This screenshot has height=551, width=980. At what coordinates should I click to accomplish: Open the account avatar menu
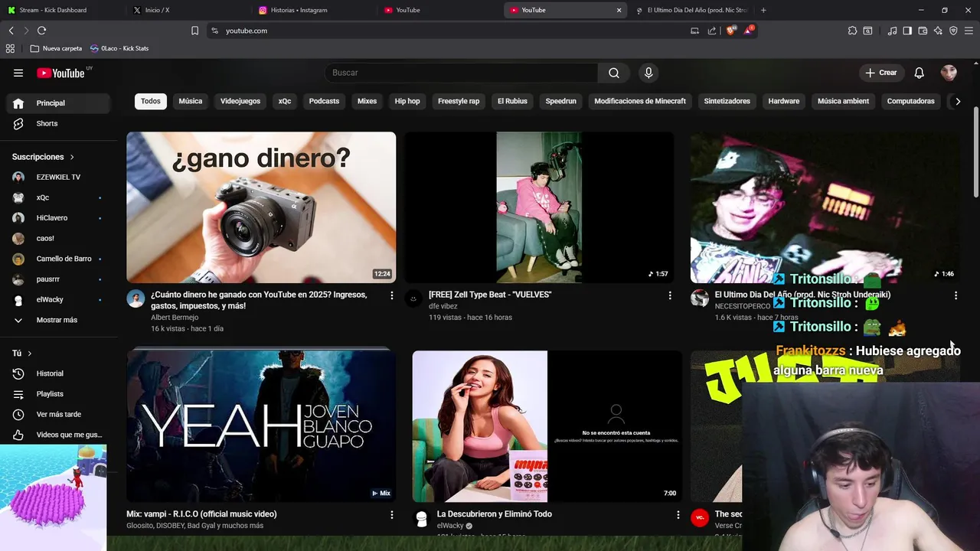click(949, 73)
